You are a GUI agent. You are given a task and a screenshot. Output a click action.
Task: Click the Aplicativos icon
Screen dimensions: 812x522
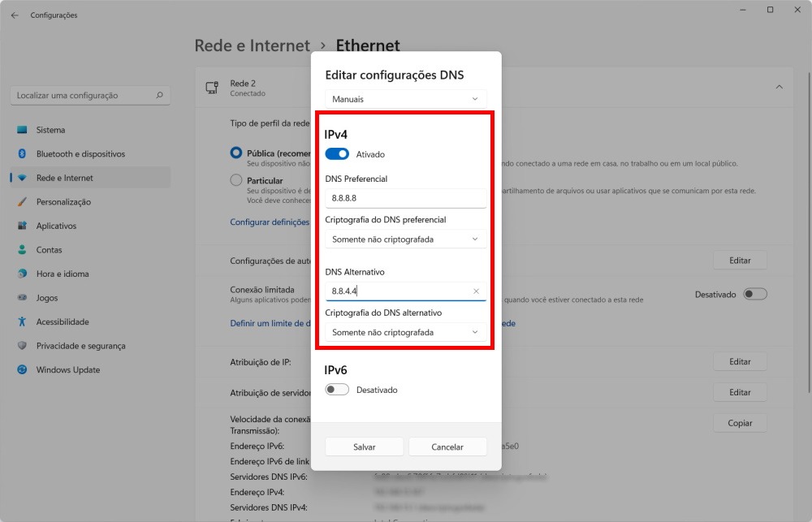tap(22, 226)
